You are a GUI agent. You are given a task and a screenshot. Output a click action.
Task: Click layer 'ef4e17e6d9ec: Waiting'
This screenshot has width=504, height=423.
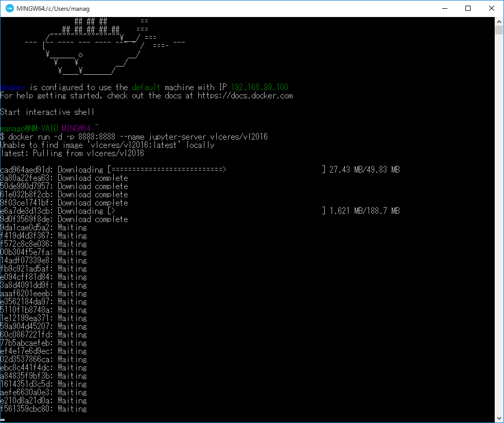(44, 351)
